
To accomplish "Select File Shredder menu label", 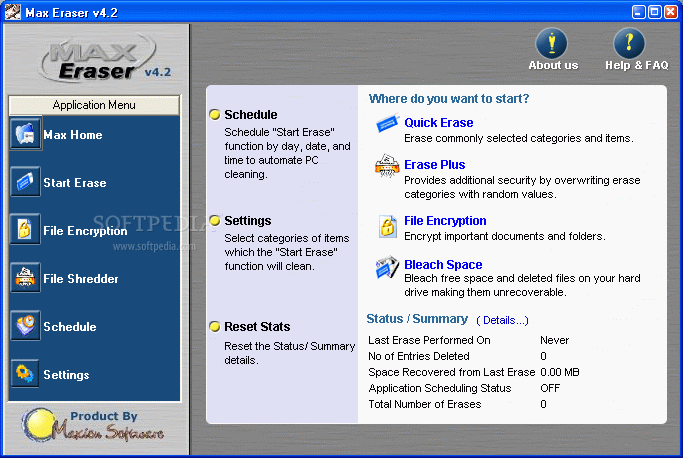I will point(81,279).
